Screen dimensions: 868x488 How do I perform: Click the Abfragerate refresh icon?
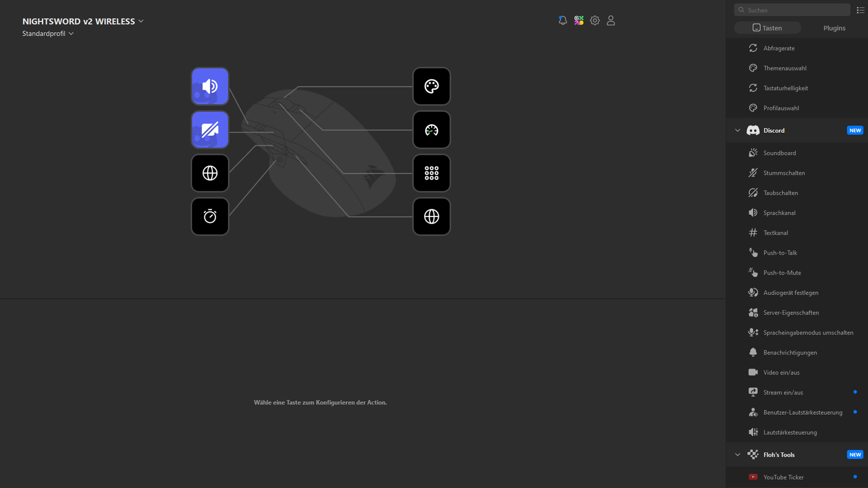pyautogui.click(x=753, y=48)
